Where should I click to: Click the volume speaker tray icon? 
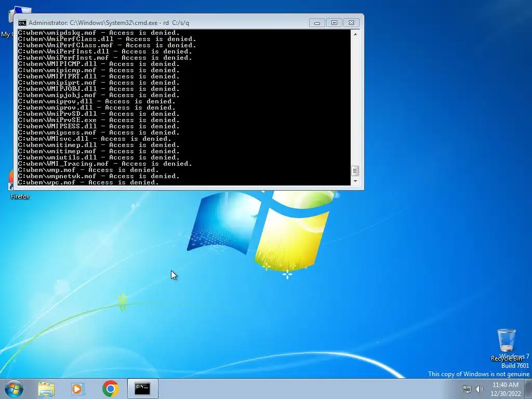pyautogui.click(x=480, y=389)
